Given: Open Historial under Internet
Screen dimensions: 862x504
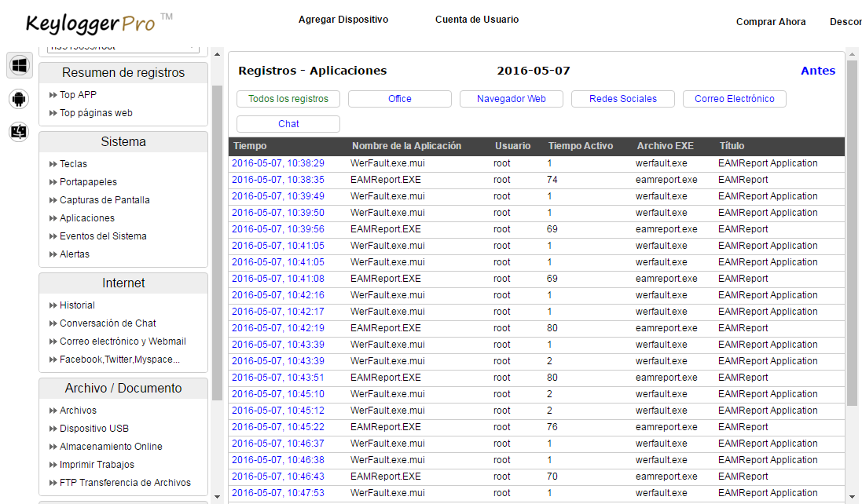Looking at the screenshot, I should point(77,306).
